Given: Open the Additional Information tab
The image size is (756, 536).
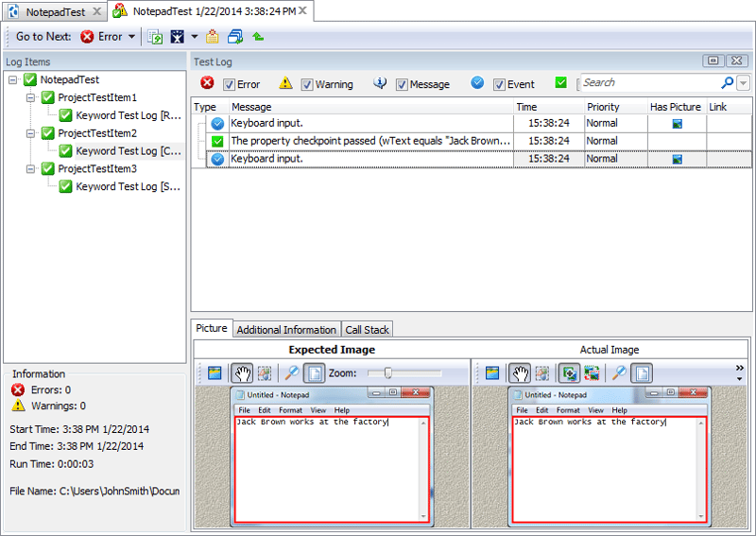Looking at the screenshot, I should coord(286,330).
